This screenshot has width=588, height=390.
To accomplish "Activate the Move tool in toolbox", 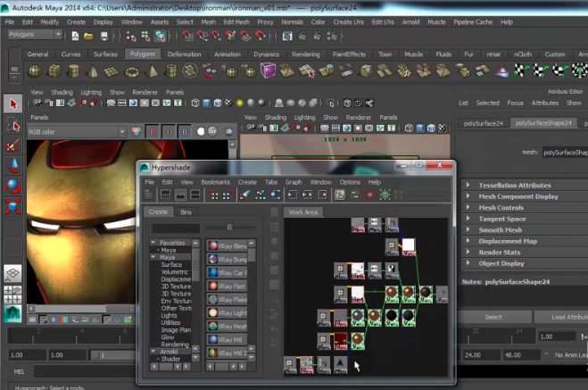I will point(13,165).
